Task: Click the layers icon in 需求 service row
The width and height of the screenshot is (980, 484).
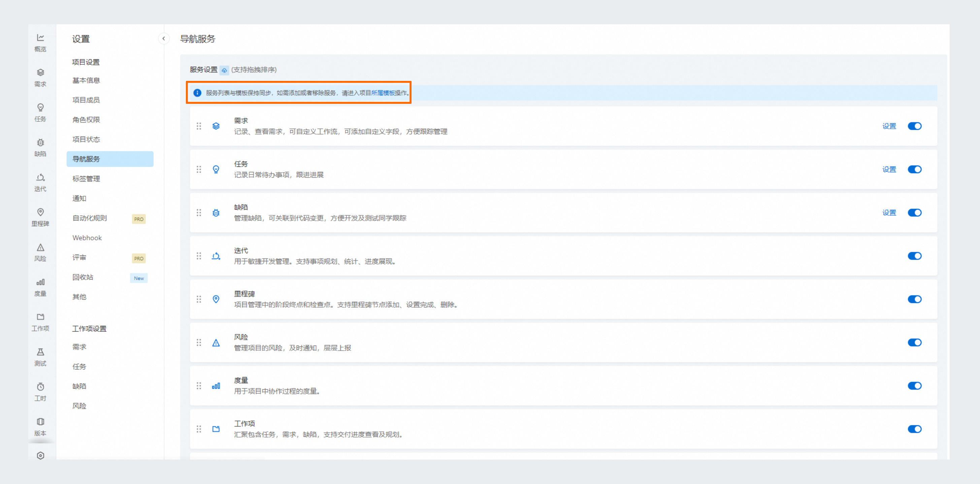Action: (x=216, y=126)
